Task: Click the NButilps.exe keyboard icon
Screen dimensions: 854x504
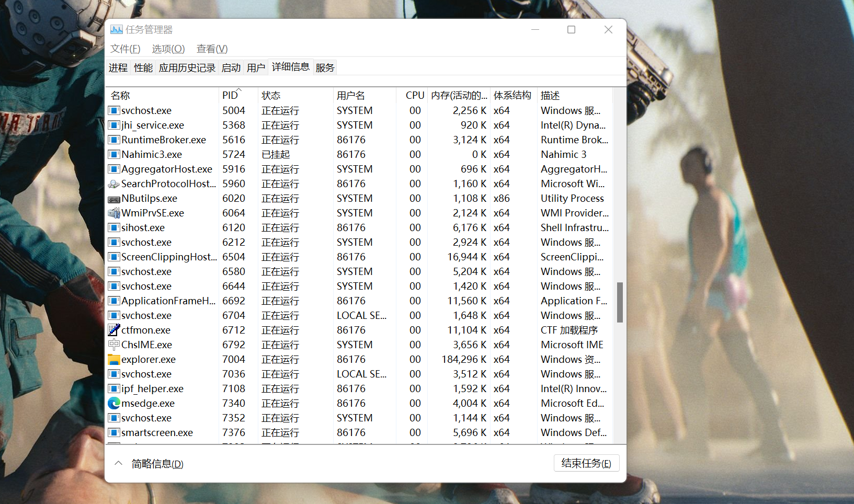Action: point(113,199)
